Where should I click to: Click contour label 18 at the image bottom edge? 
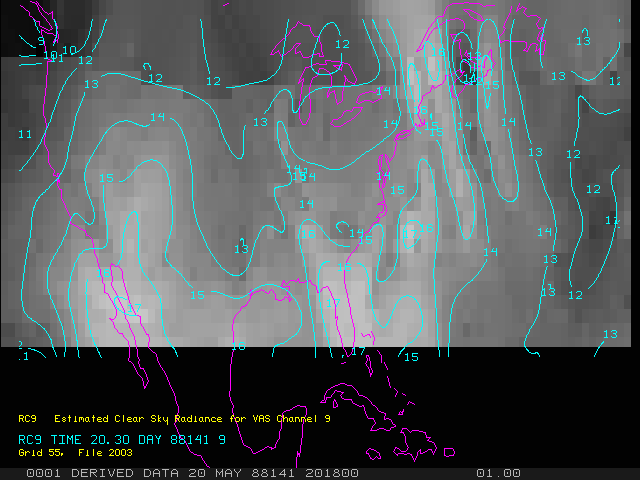coord(238,347)
